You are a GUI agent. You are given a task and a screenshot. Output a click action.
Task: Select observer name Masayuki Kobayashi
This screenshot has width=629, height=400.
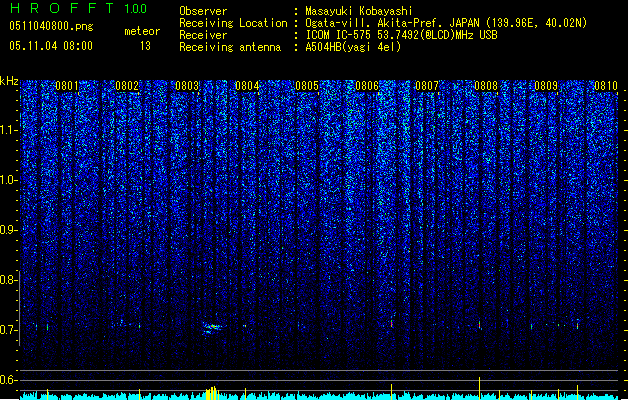(359, 11)
